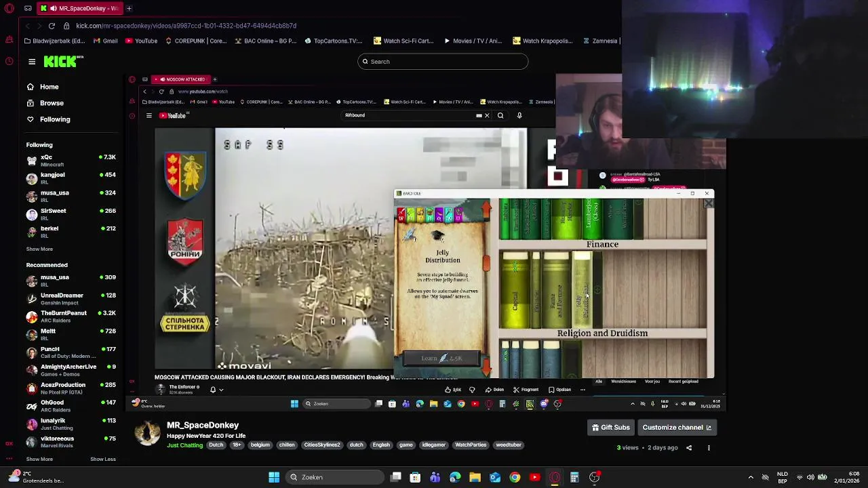Click the Just Chatting category link
The image size is (868, 488).
[x=185, y=445]
